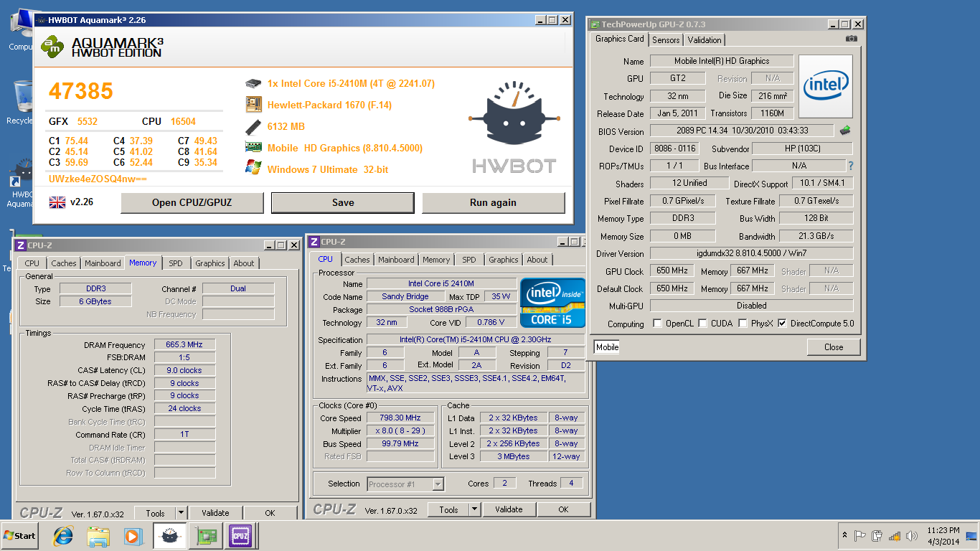The image size is (980, 551).
Task: Click the Aquamark score 47385
Action: (81, 91)
